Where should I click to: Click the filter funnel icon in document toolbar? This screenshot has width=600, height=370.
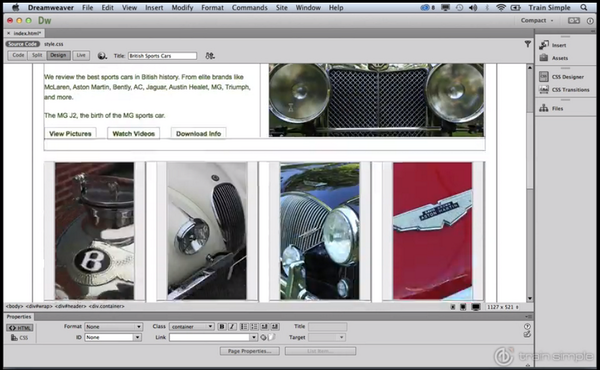[x=528, y=44]
